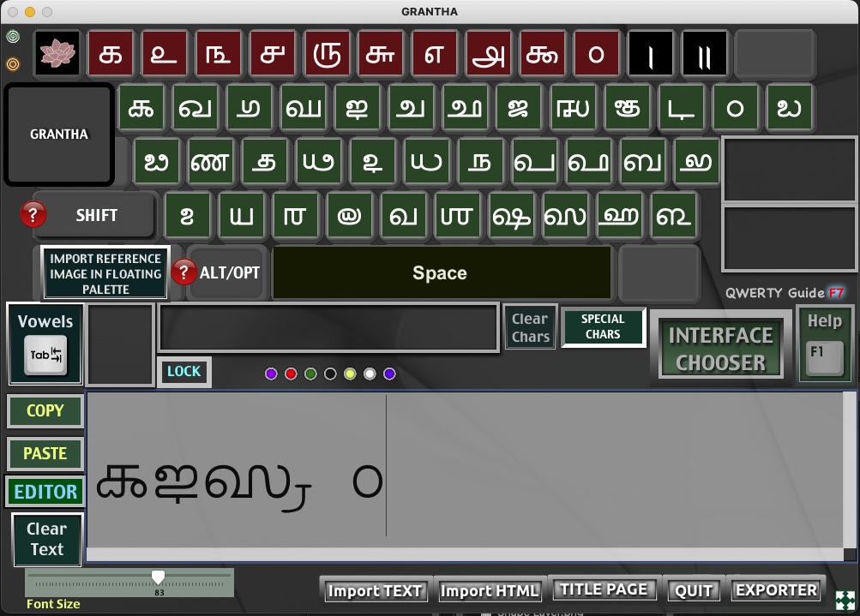The width and height of the screenshot is (860, 616).
Task: Click the pink lotus icon
Action: [x=57, y=53]
